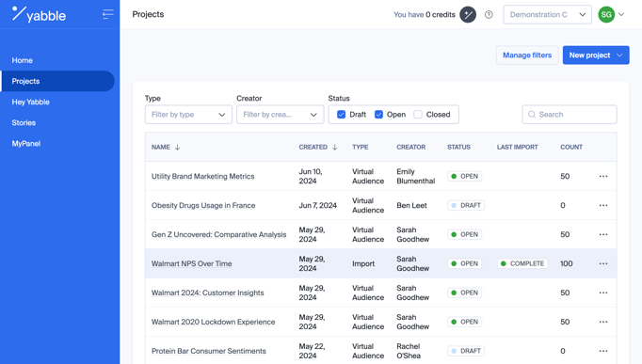The image size is (642, 364).
Task: Collapse the sidebar using the menu icon
Action: pyautogui.click(x=107, y=14)
